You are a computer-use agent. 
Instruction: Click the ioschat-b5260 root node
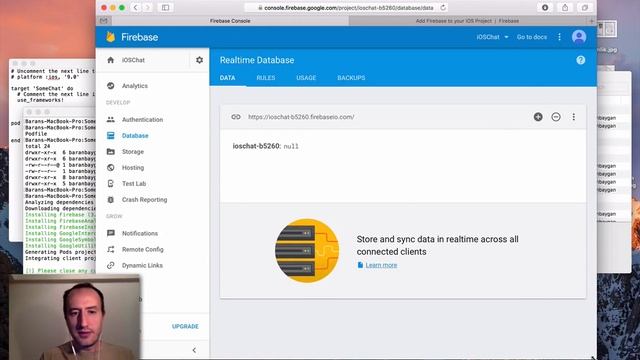pos(256,146)
